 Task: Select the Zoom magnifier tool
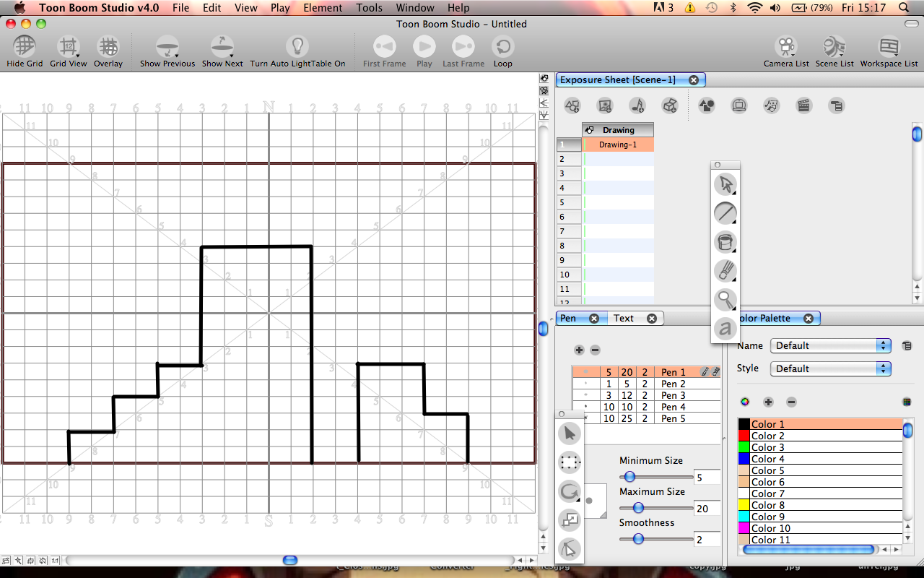(x=725, y=300)
